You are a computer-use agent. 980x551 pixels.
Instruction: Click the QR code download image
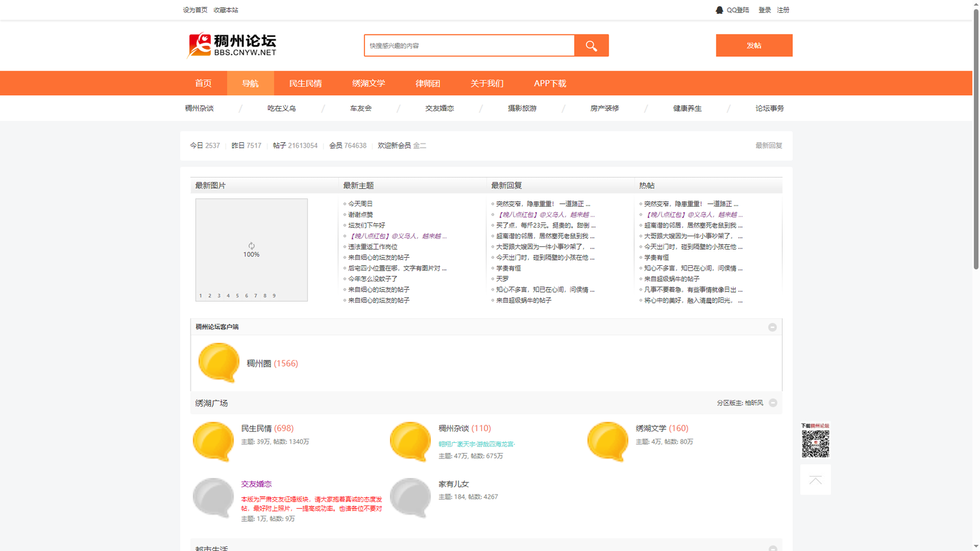(x=815, y=444)
